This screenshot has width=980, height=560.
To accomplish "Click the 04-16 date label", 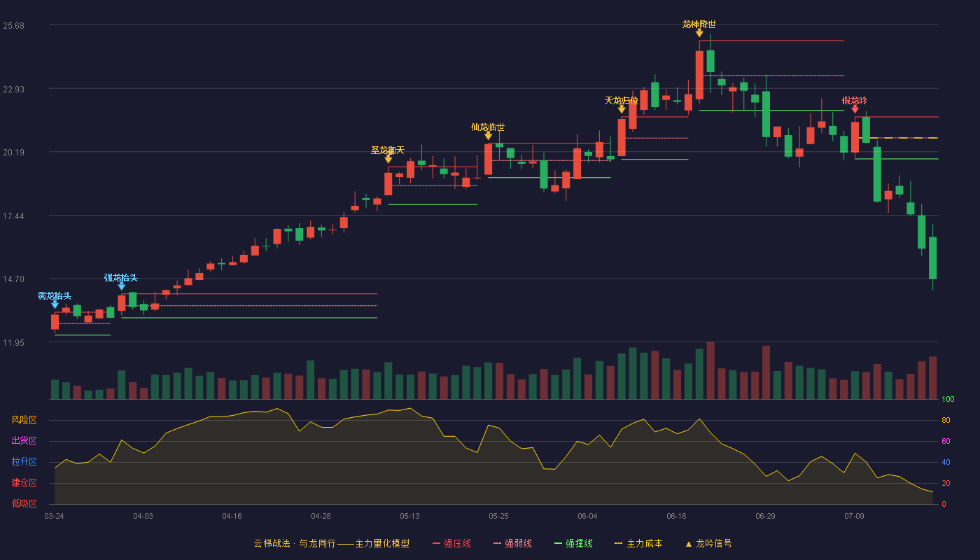I will tap(232, 516).
